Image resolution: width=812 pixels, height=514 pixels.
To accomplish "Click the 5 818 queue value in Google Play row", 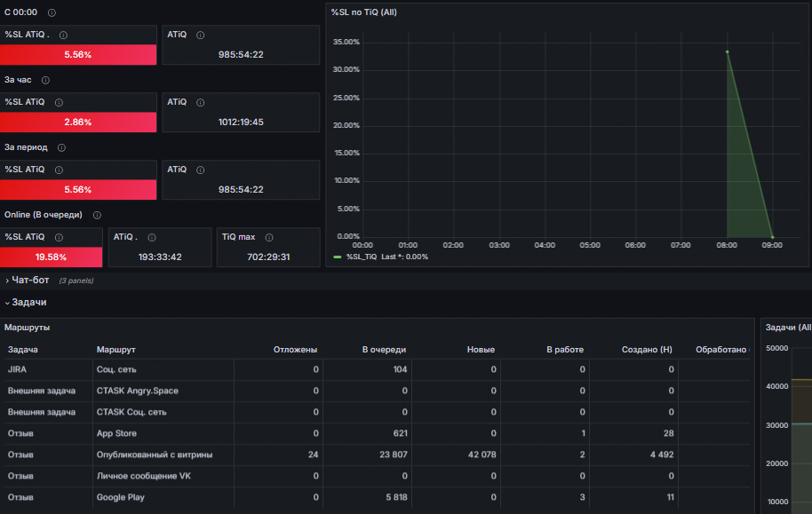I will 396,497.
